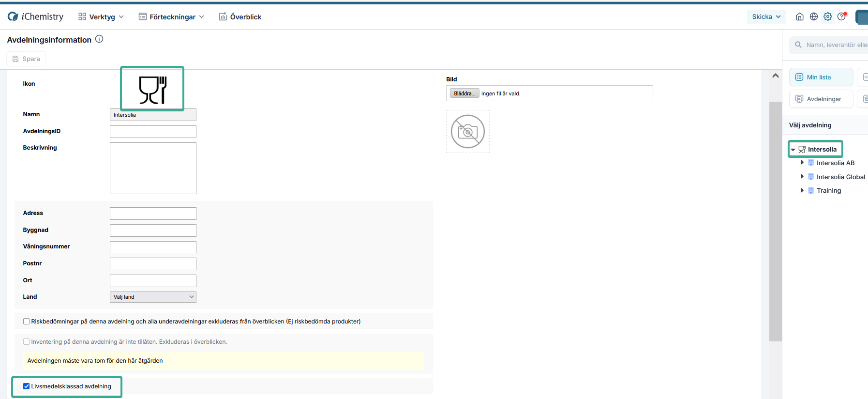Open the Förteckningar menu
Screen dimensions: 868x399
(171, 16)
